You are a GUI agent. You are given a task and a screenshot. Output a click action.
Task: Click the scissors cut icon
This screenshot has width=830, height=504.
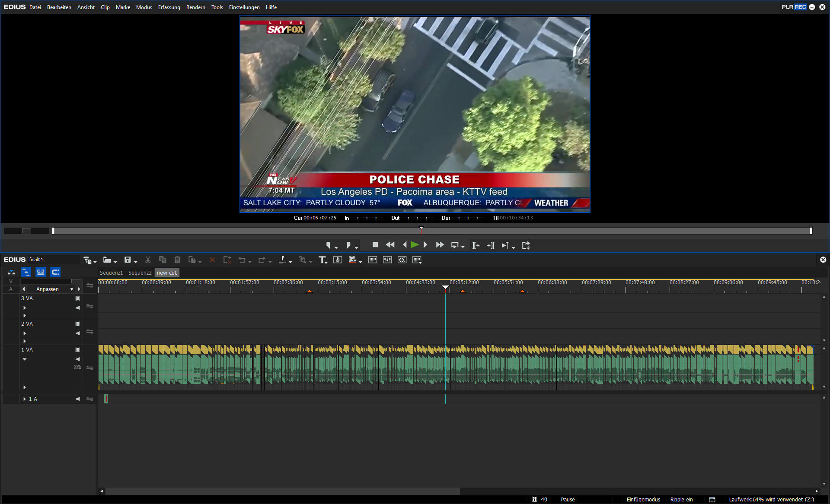pos(148,260)
